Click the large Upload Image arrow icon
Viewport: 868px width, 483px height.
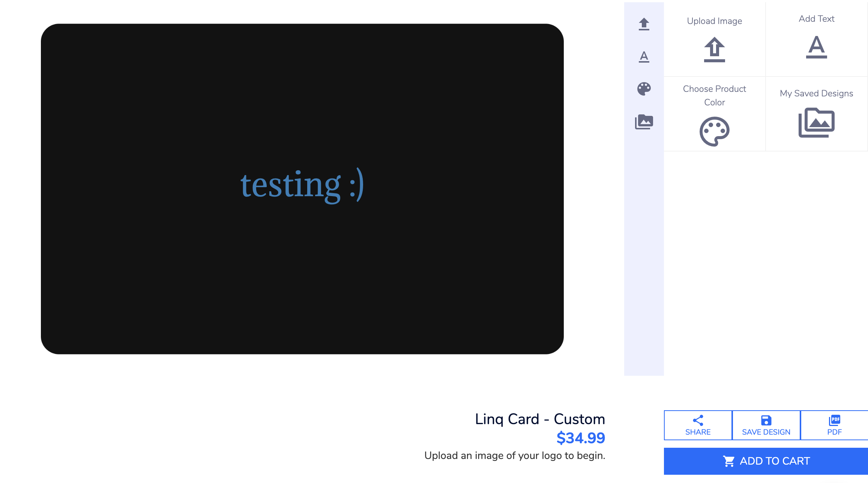(x=714, y=49)
